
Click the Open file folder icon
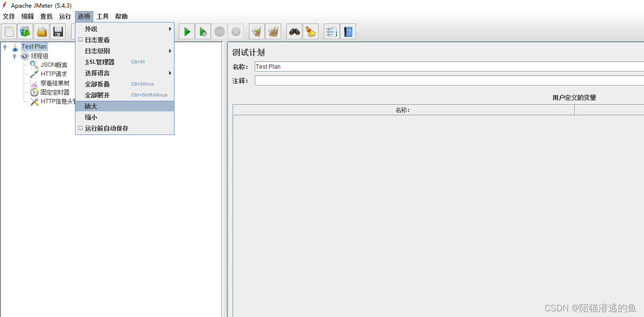click(x=42, y=32)
